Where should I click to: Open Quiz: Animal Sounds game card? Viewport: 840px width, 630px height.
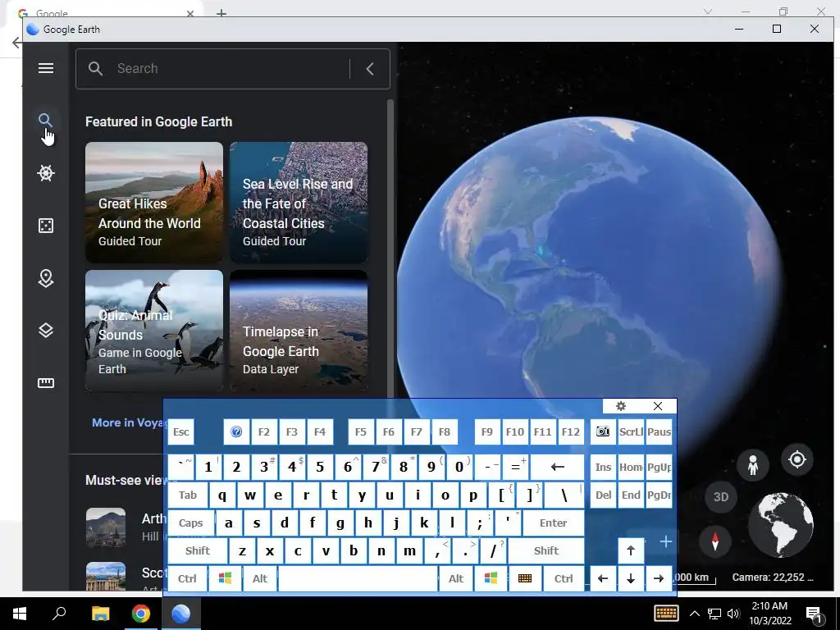point(153,331)
